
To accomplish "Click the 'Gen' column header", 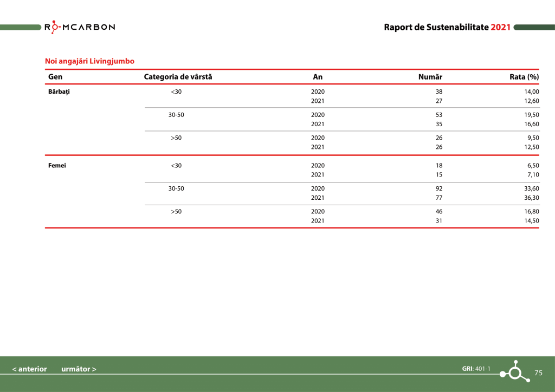I will tap(55, 77).
